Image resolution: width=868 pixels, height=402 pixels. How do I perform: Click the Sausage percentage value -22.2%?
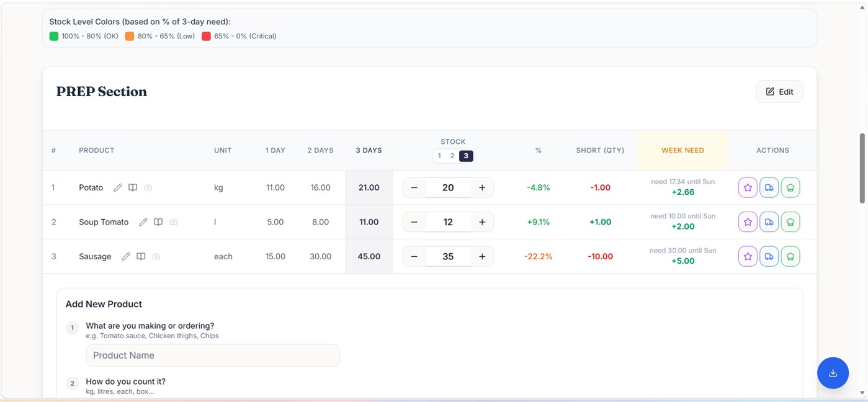click(x=538, y=256)
